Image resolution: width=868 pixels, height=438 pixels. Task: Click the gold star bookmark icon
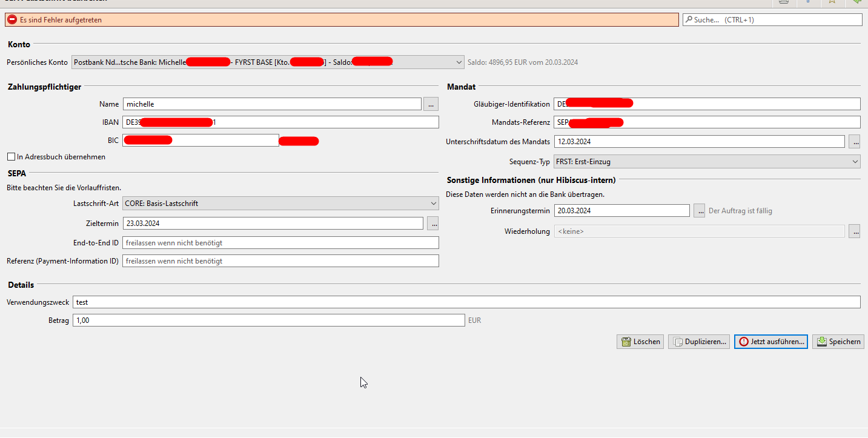[832, 2]
